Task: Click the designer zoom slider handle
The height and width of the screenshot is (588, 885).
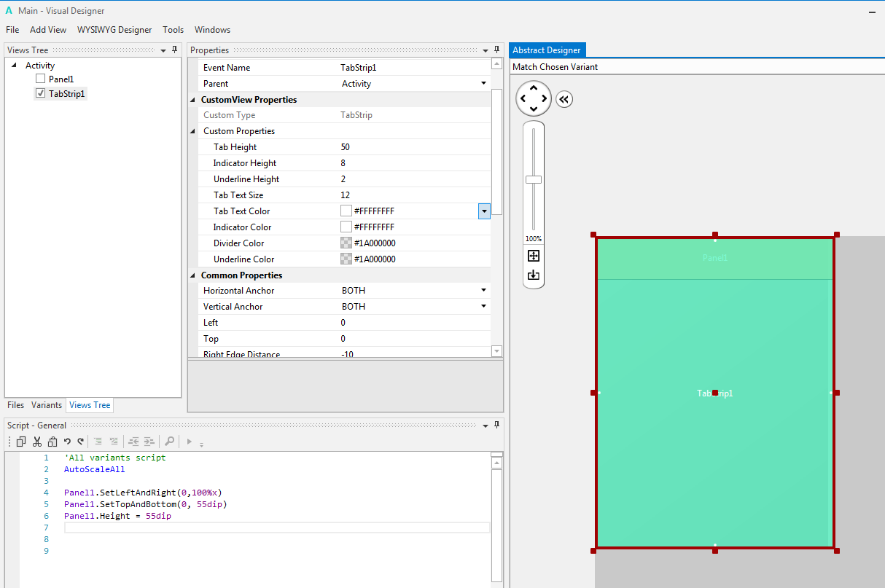Action: point(534,179)
